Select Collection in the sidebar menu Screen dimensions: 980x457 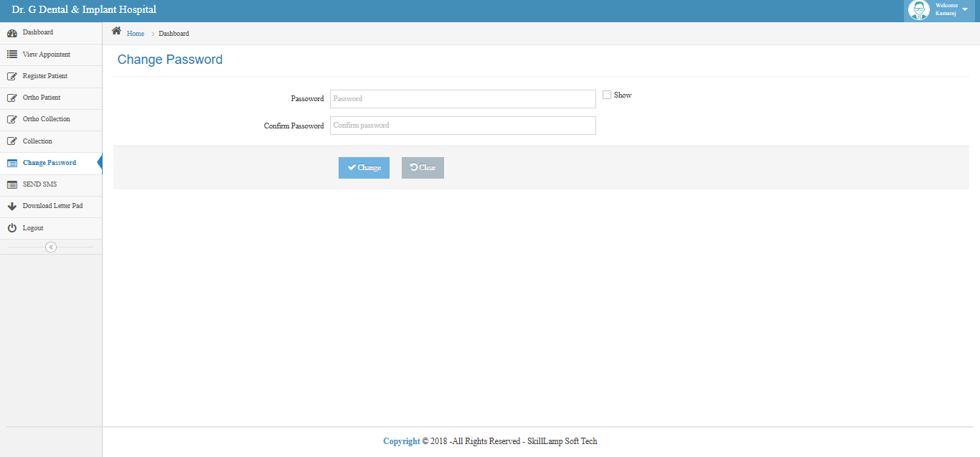[37, 141]
